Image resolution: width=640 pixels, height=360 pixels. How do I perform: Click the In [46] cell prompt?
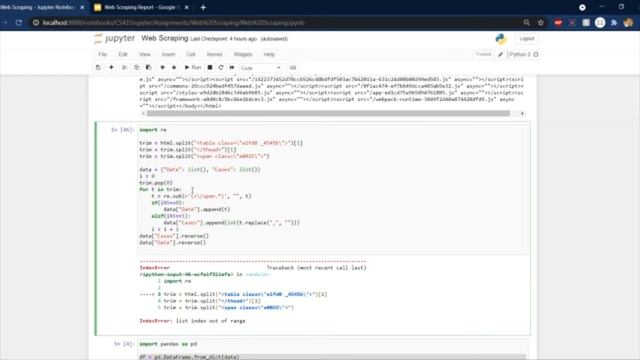(x=122, y=130)
